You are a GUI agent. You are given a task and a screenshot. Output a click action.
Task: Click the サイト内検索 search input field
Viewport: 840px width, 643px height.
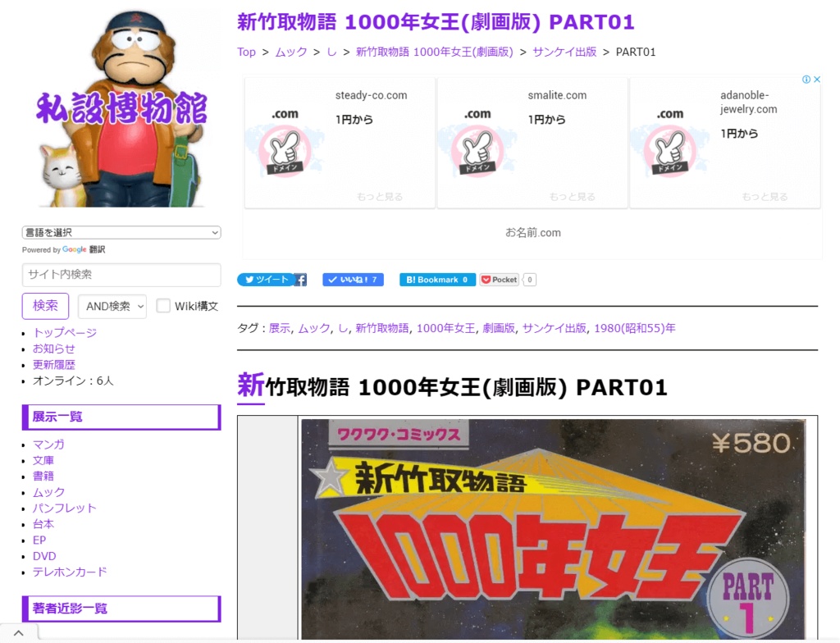click(x=121, y=276)
